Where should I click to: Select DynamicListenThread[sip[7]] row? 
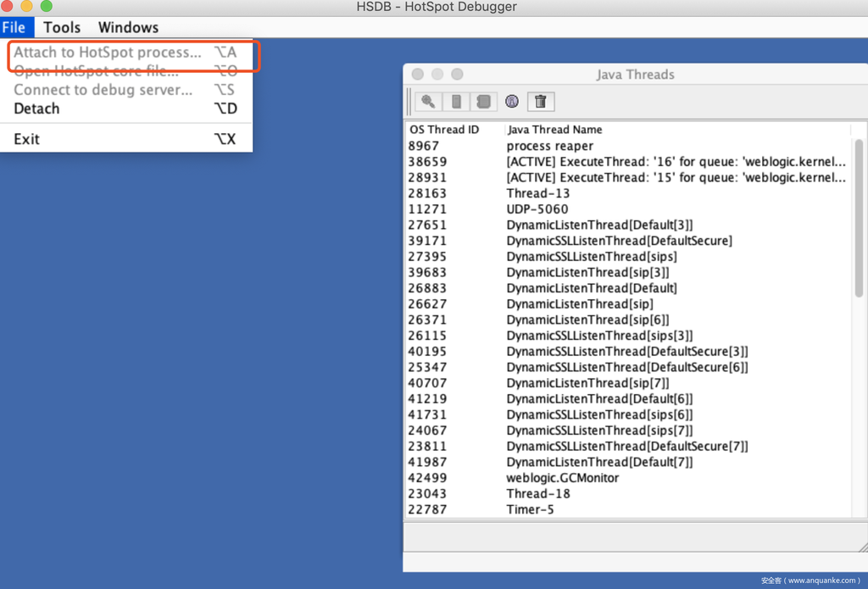pos(628,383)
